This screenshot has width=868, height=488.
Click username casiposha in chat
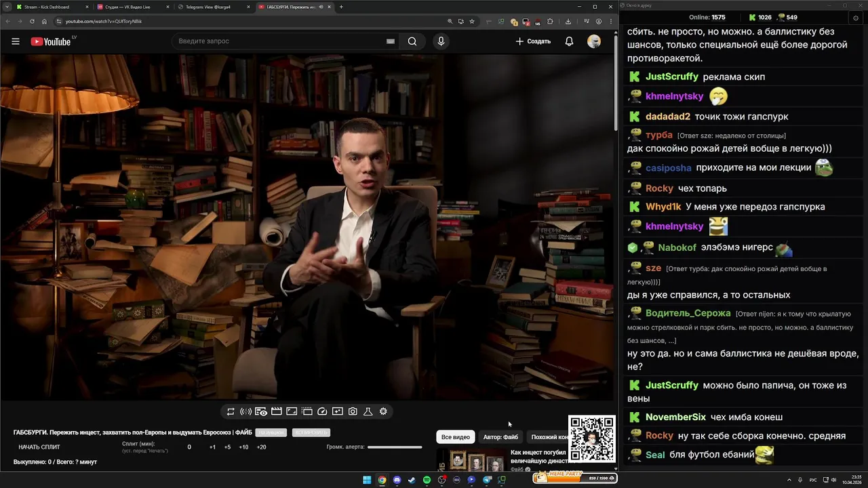tap(669, 167)
